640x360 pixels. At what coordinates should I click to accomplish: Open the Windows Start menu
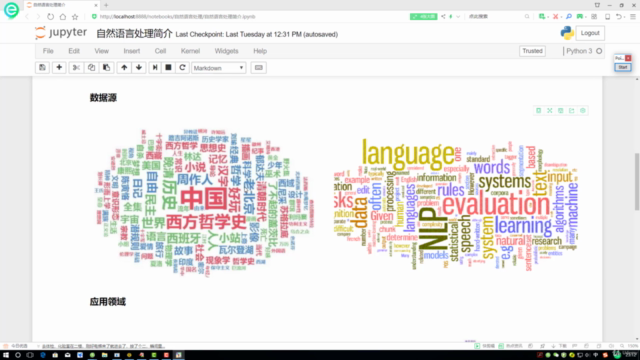(x=6, y=355)
